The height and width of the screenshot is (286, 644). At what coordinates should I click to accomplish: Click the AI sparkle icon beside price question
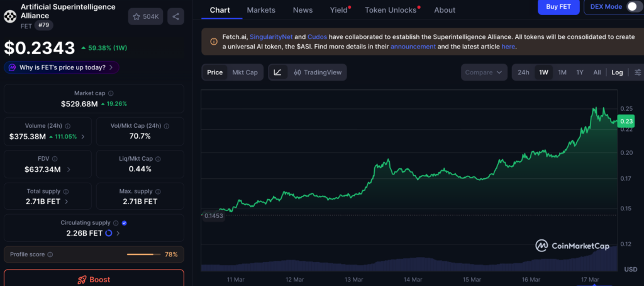[13, 67]
